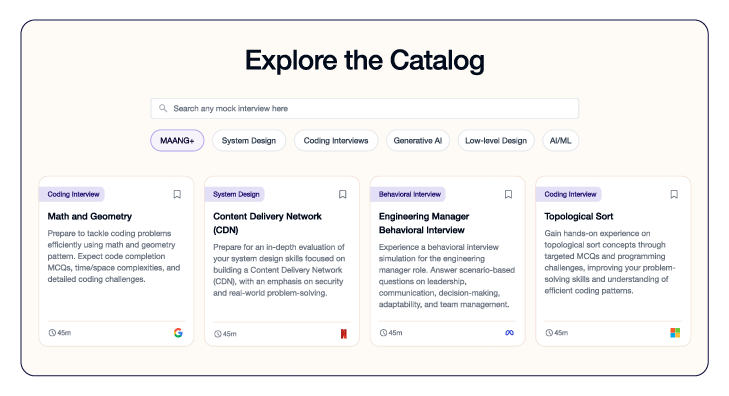The height and width of the screenshot is (396, 729).
Task: Bookmark the Math and Geometry card
Action: coord(177,194)
